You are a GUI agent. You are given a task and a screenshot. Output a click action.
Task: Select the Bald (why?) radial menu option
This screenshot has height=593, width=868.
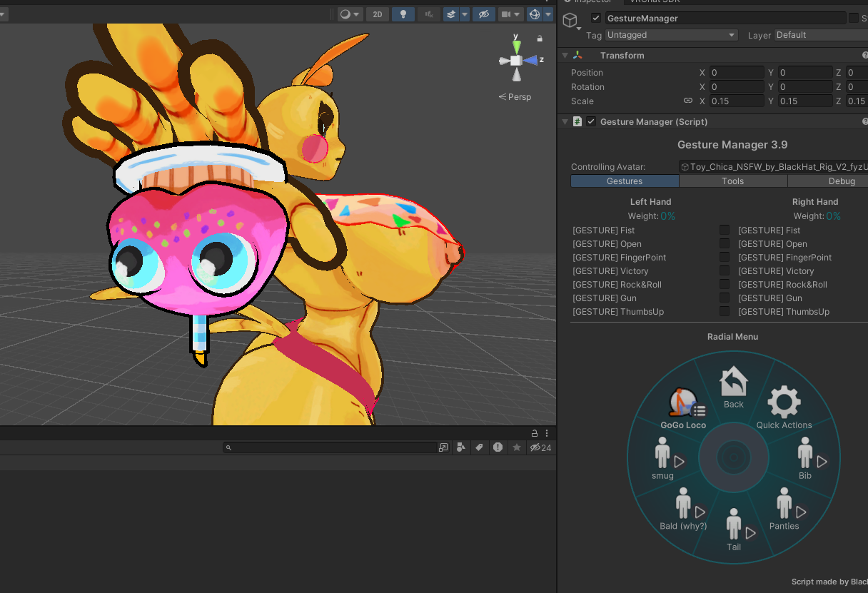tap(684, 510)
